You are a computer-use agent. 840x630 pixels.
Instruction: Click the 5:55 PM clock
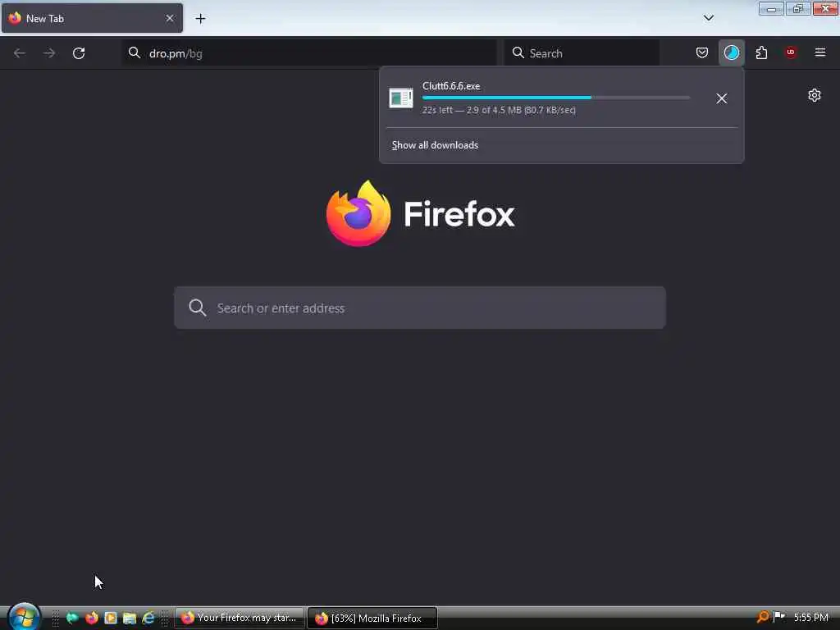pyautogui.click(x=811, y=617)
